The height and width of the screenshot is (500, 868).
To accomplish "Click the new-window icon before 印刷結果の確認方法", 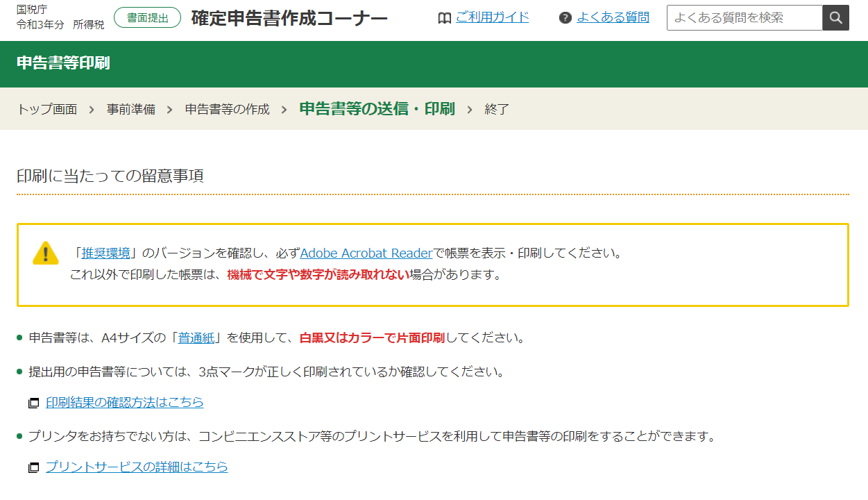I will [x=33, y=403].
